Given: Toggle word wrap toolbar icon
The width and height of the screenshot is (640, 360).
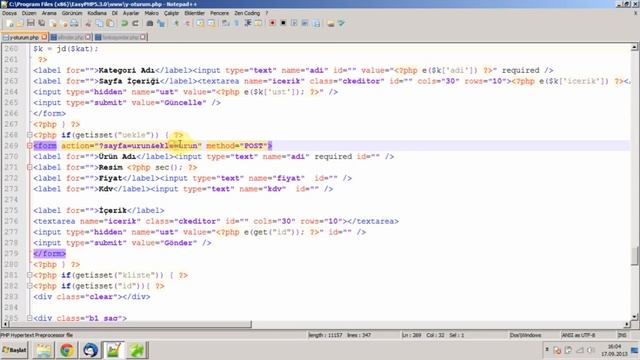Looking at the screenshot, I should 226,23.
